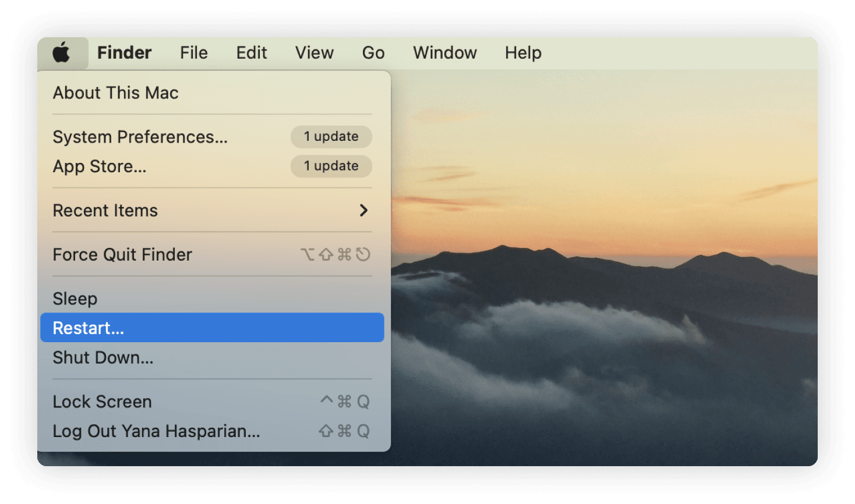The image size is (855, 504).
Task: Click the System Preferences 1 update badge
Action: click(331, 137)
